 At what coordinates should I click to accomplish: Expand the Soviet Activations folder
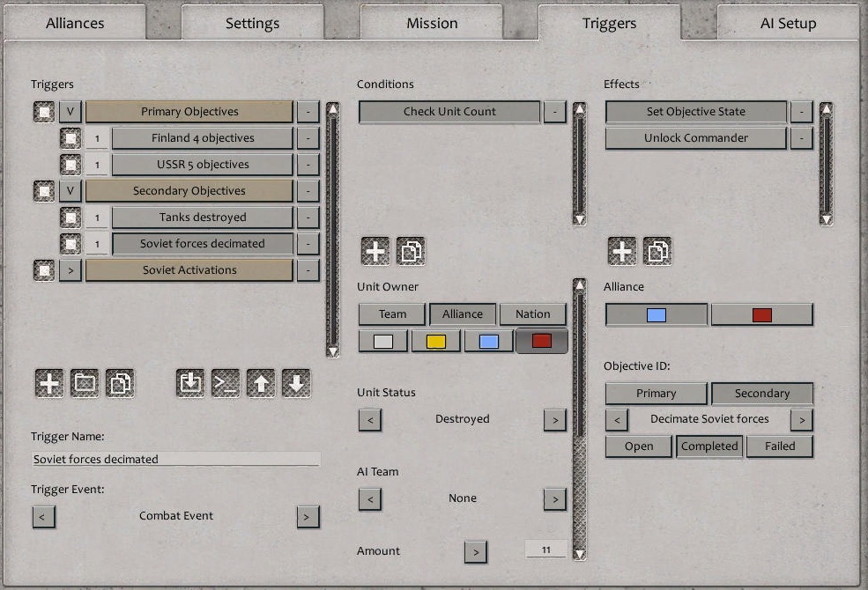pyautogui.click(x=70, y=270)
